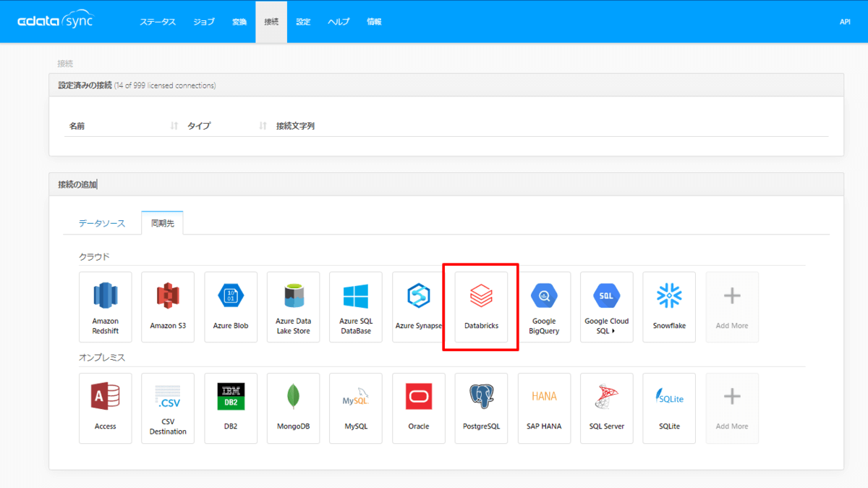The width and height of the screenshot is (868, 488).
Task: Click the 接続 breadcrumb text
Action: [x=65, y=64]
